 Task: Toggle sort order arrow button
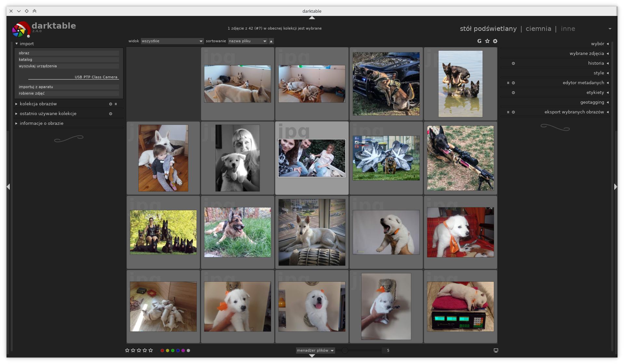[271, 41]
